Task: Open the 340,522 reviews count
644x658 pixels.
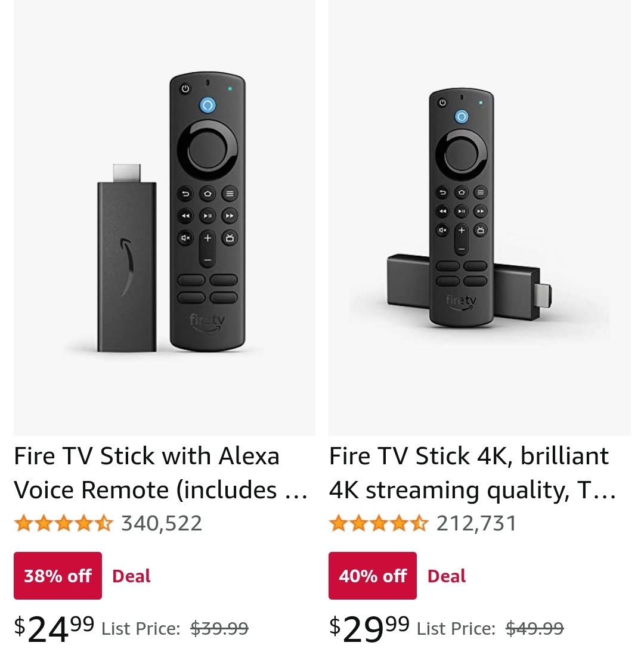Action: coord(162,524)
